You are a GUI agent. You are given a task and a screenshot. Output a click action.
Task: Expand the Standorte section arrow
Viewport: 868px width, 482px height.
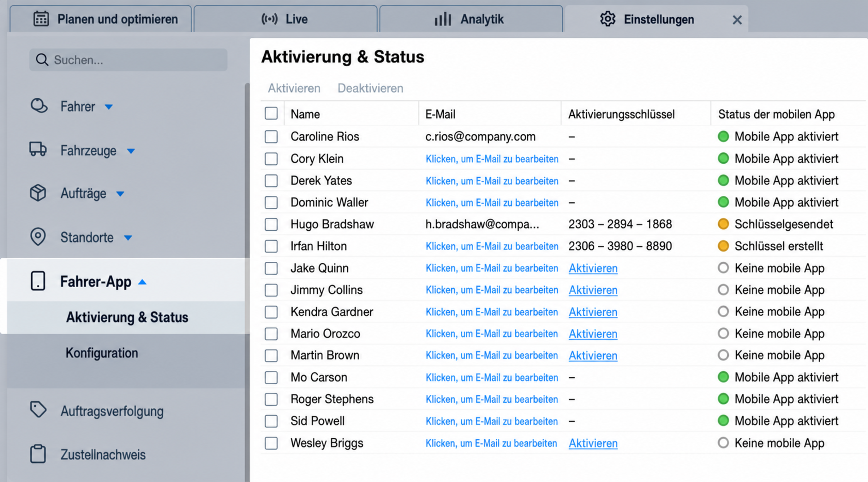(128, 238)
